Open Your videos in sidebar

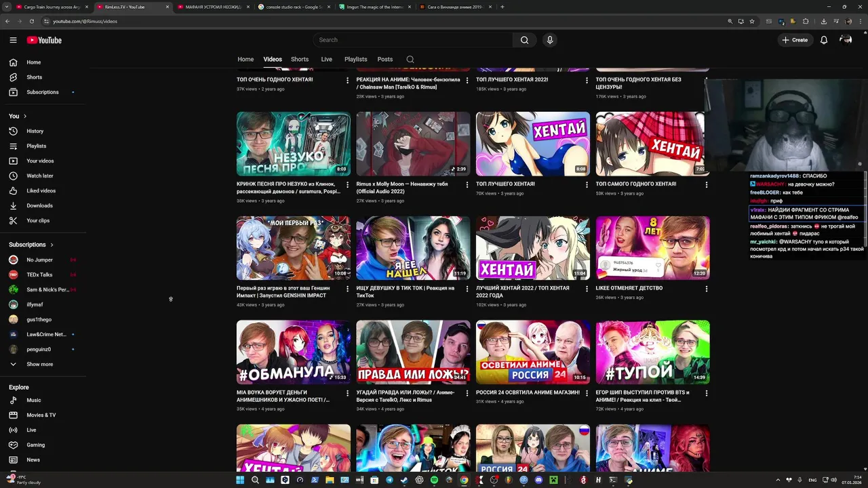[x=43, y=161]
